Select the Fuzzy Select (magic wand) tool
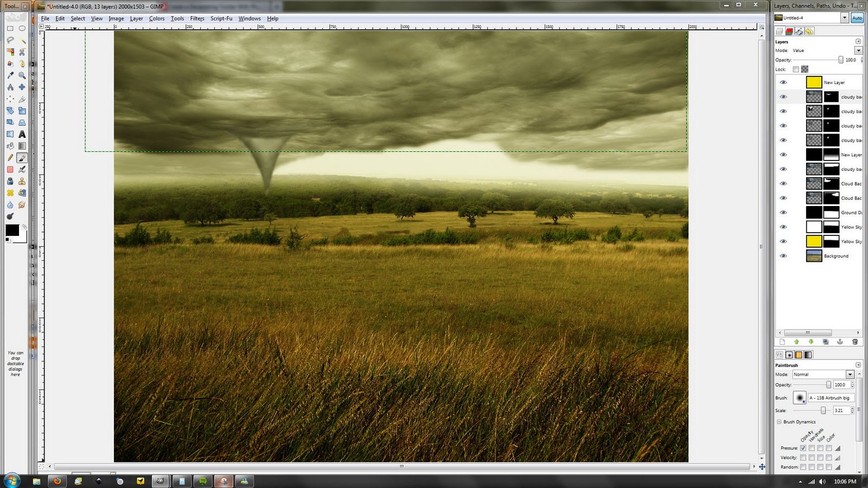Screen dimensions: 868x488 22,40
